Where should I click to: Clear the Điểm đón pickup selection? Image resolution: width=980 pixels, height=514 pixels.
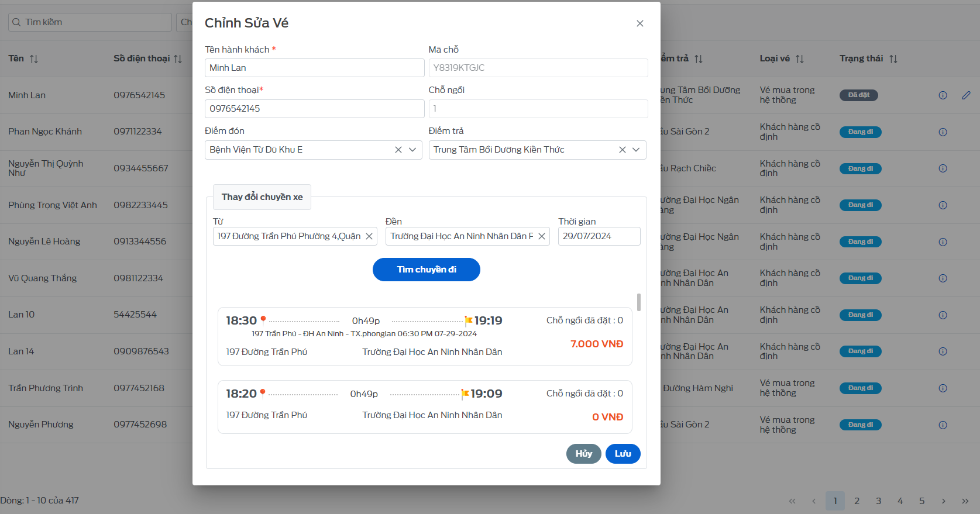coord(398,150)
